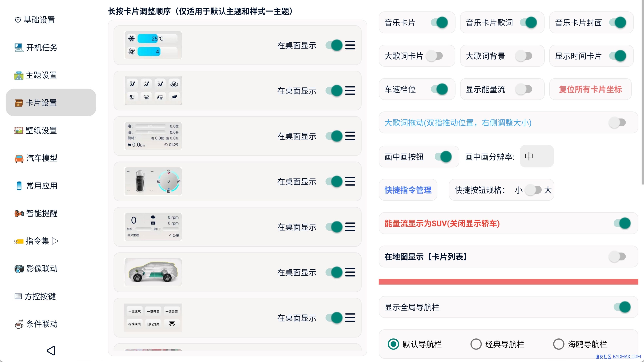Click the SUV energy flow card thumbnail
The image size is (644, 362).
pos(153,272)
